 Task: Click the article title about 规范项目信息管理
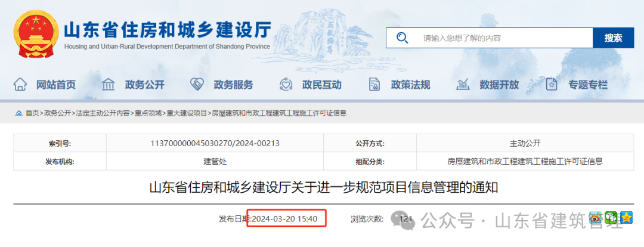click(323, 187)
